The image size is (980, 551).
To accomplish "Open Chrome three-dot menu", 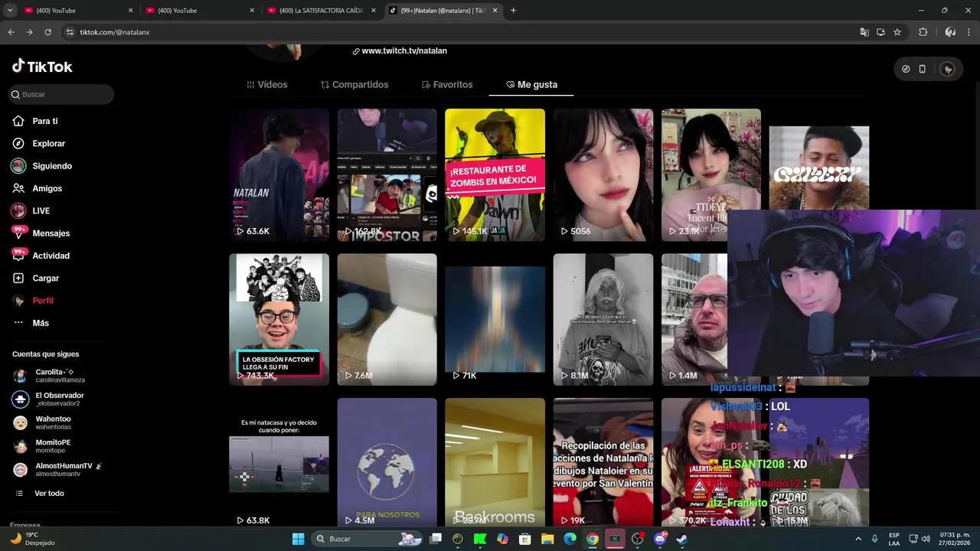I will pos(967,32).
